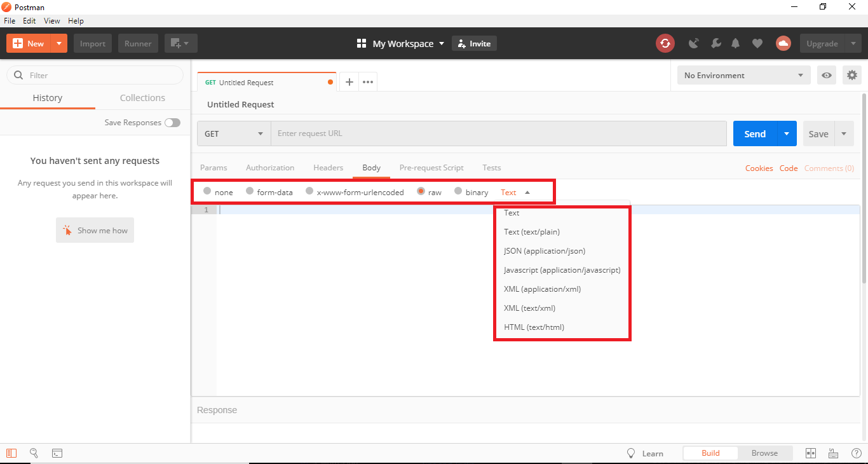
Task: Open the Edit menu
Action: pyautogui.click(x=29, y=21)
